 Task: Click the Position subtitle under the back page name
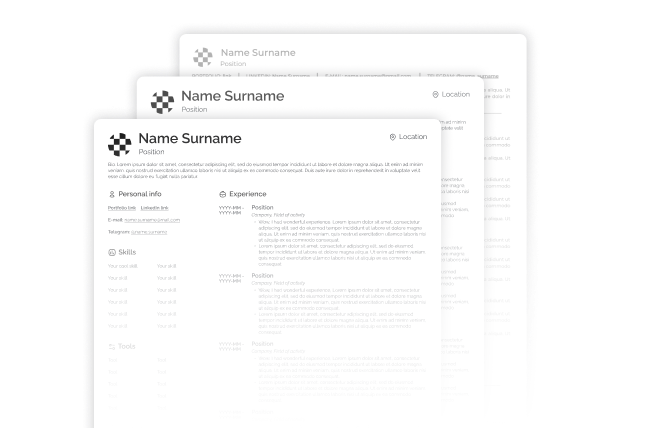pos(233,64)
